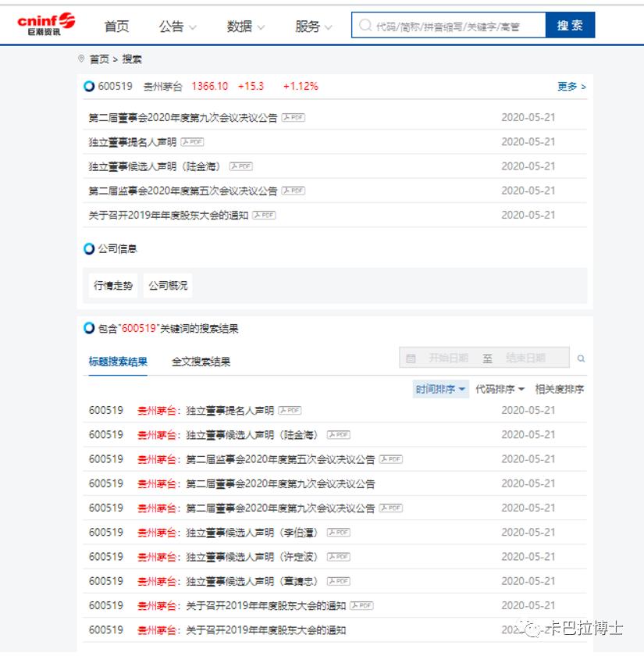644x656 pixels.
Task: Open the PDF for 第二届监事会2020年度第五次会议决议公告
Action: pos(293,191)
